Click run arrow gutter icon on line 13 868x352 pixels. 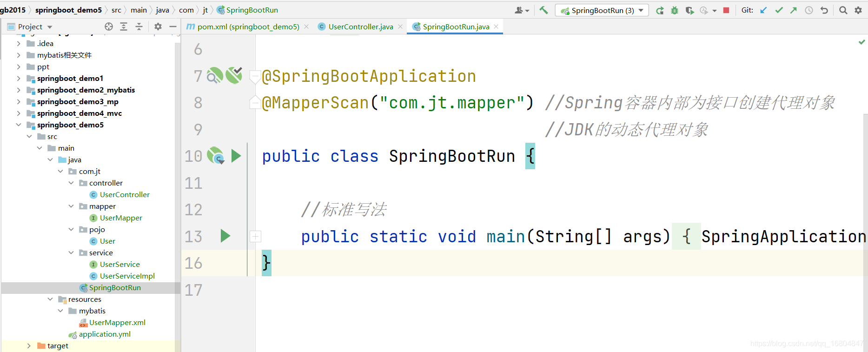tap(225, 236)
